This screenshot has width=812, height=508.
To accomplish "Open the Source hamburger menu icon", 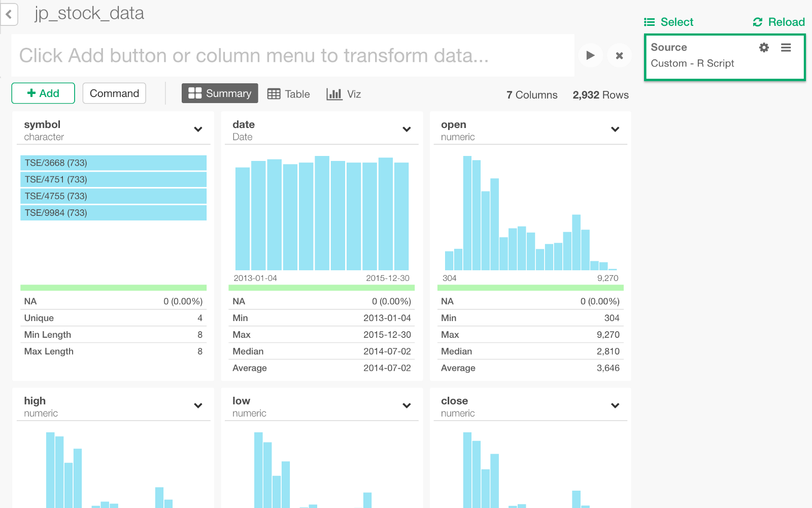I will pos(786,47).
